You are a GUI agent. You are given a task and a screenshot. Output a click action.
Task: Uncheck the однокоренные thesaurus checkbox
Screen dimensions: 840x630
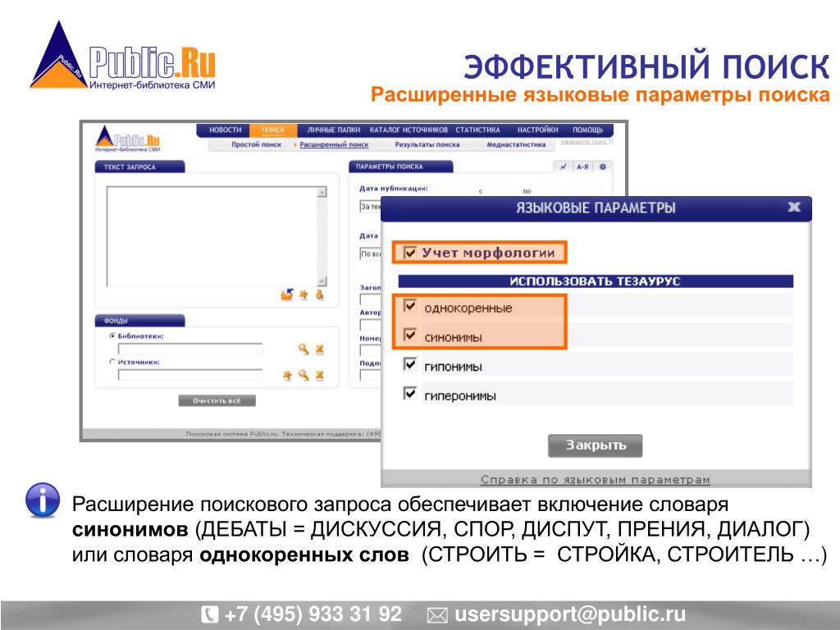point(410,306)
